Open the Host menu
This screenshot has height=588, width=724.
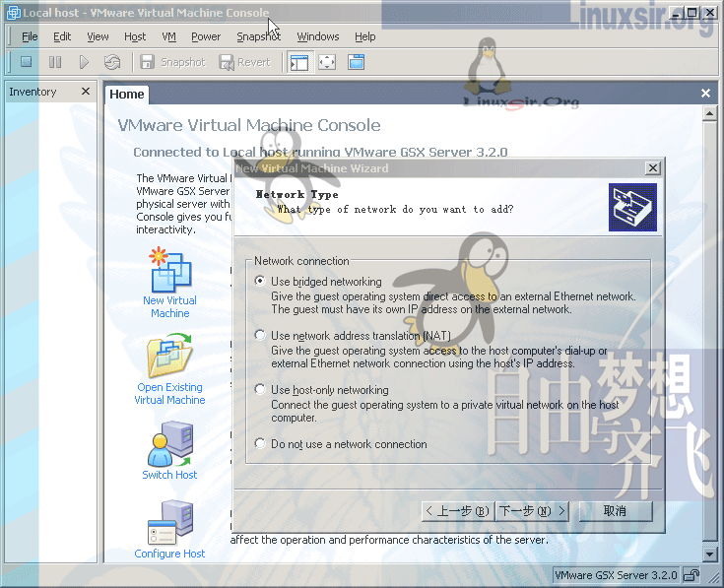(x=135, y=36)
